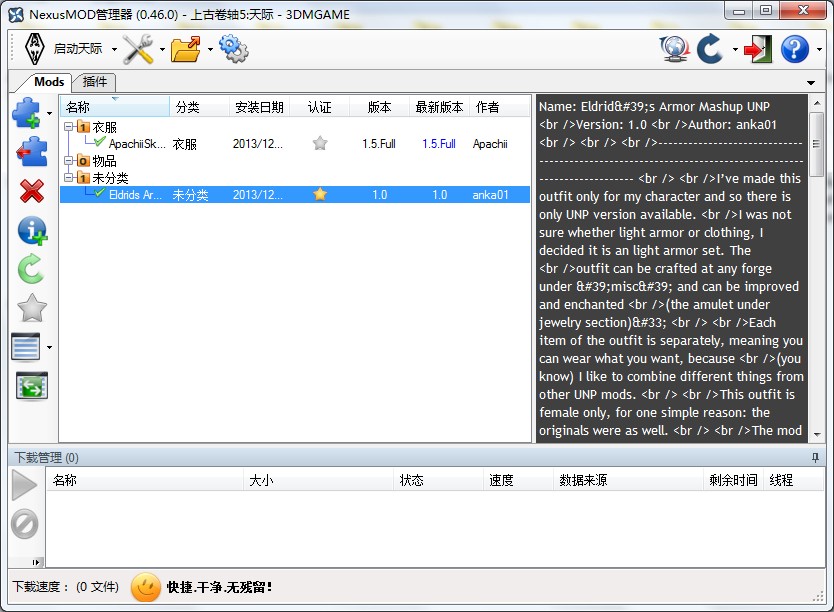The image size is (834, 612).
Task: Collapse the 衣服 category tree node
Action: point(67,127)
